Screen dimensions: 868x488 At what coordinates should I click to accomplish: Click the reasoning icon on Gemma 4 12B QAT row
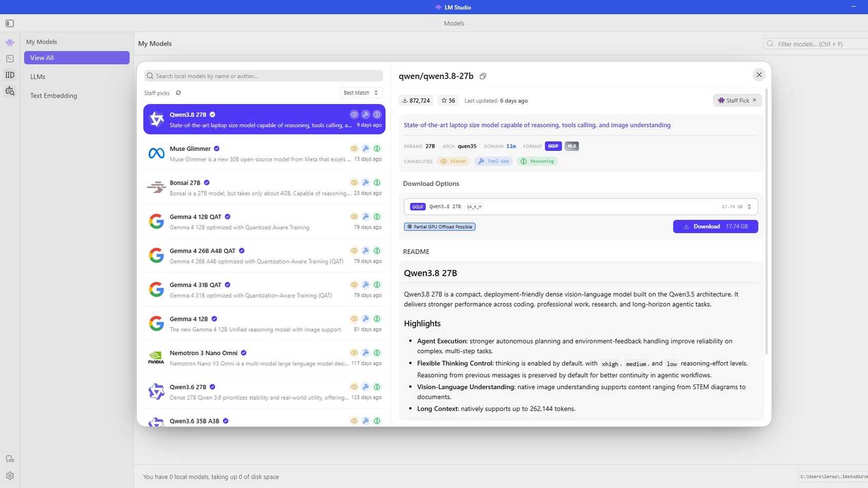pos(377,217)
